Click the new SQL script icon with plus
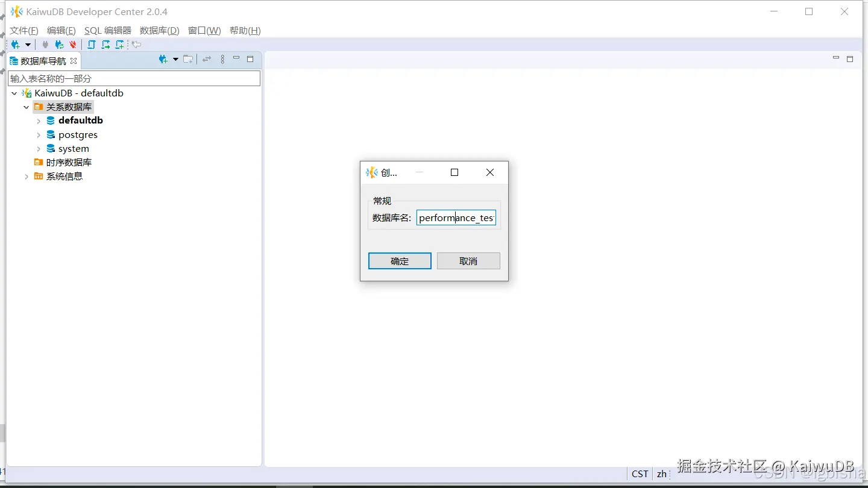Screen dimensions: 868x488 pos(120,45)
